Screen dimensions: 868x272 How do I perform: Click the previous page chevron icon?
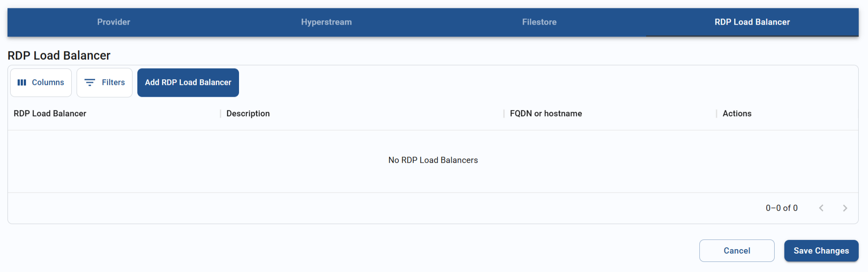(x=821, y=208)
